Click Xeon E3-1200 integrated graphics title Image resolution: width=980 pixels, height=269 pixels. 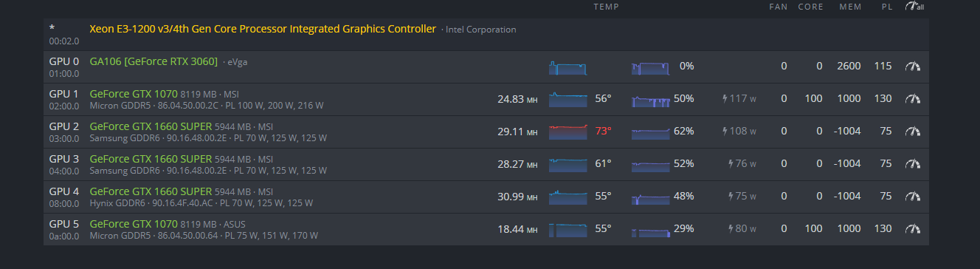pyautogui.click(x=263, y=29)
